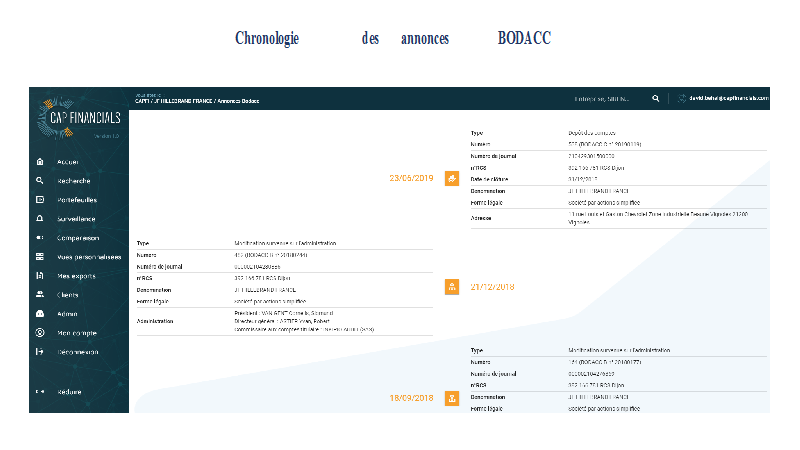Select the 21/12/2018 timeline marker icon

coord(451,287)
